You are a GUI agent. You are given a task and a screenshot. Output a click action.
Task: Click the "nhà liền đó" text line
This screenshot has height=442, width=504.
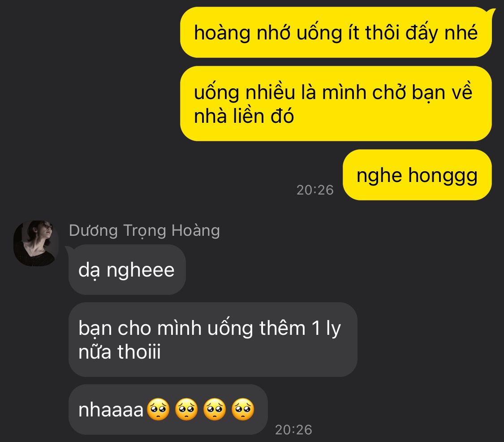244,116
